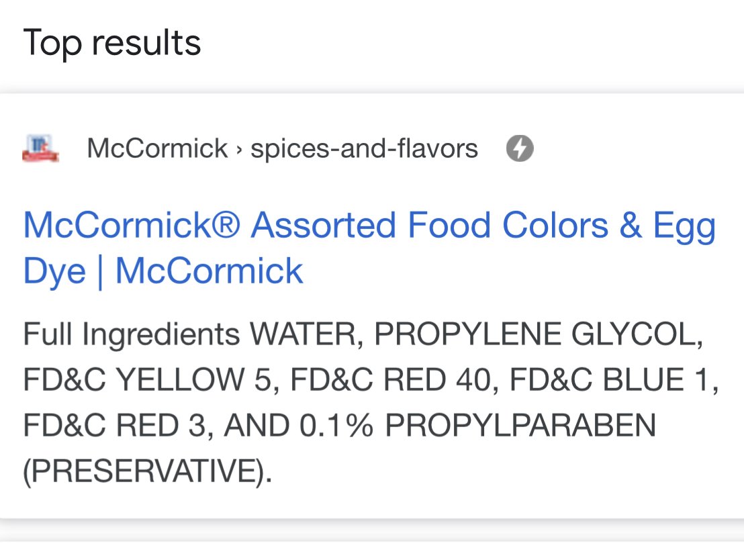Click the "Full Ingredients" snippet text
The image size is (744, 560).
pyautogui.click(x=132, y=334)
